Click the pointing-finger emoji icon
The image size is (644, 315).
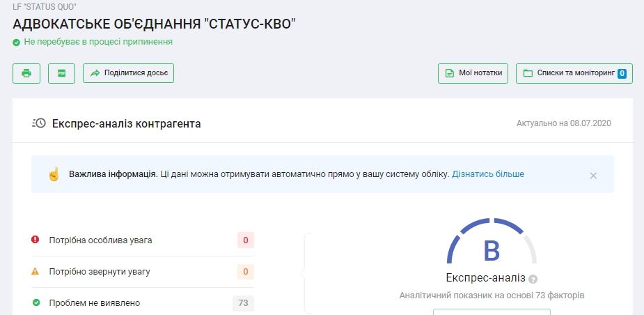[x=54, y=174]
